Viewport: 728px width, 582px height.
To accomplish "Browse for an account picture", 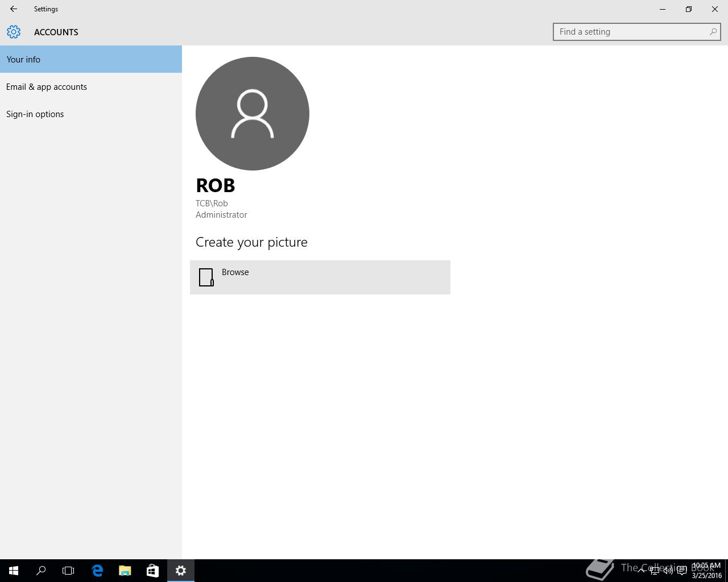I will click(x=320, y=277).
